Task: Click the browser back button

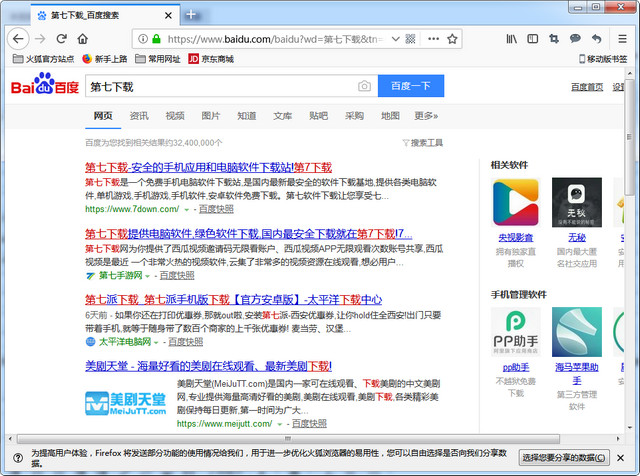Action: click(x=17, y=39)
